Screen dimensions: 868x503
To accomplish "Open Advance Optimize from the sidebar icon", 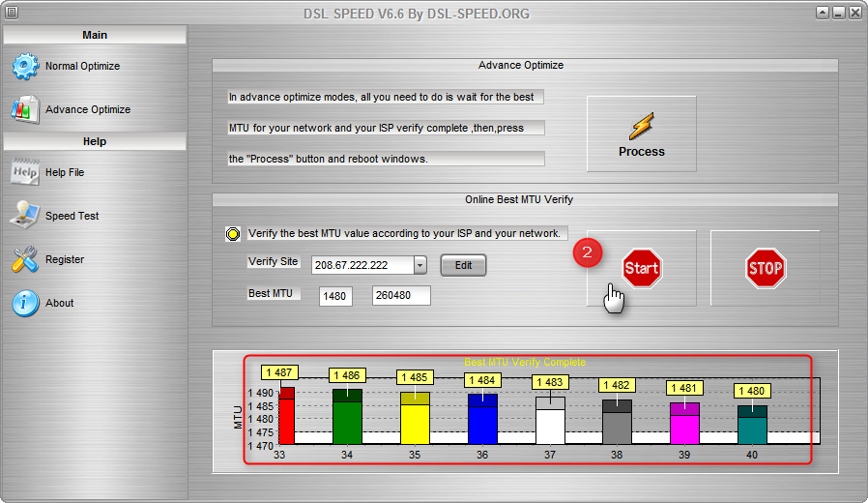I will coord(25,110).
